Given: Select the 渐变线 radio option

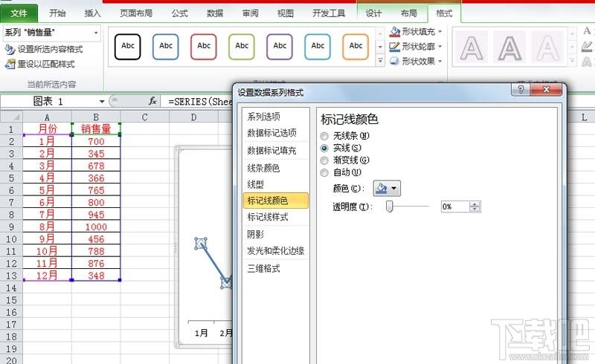Looking at the screenshot, I should tap(324, 160).
